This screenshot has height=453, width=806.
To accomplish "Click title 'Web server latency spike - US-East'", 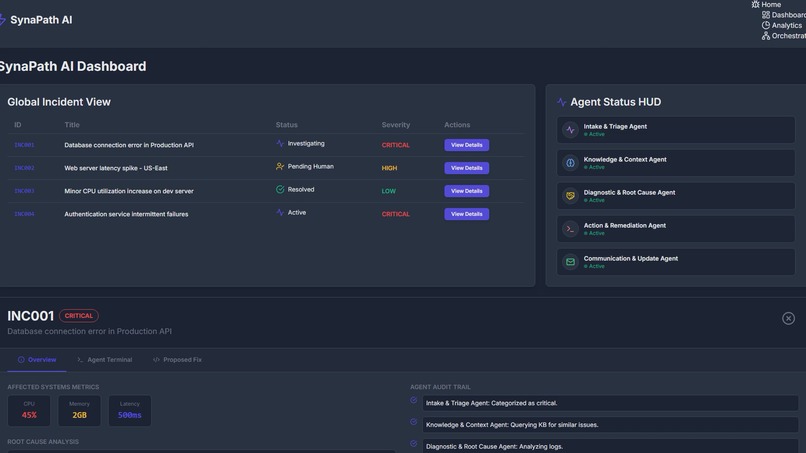I will (x=116, y=168).
